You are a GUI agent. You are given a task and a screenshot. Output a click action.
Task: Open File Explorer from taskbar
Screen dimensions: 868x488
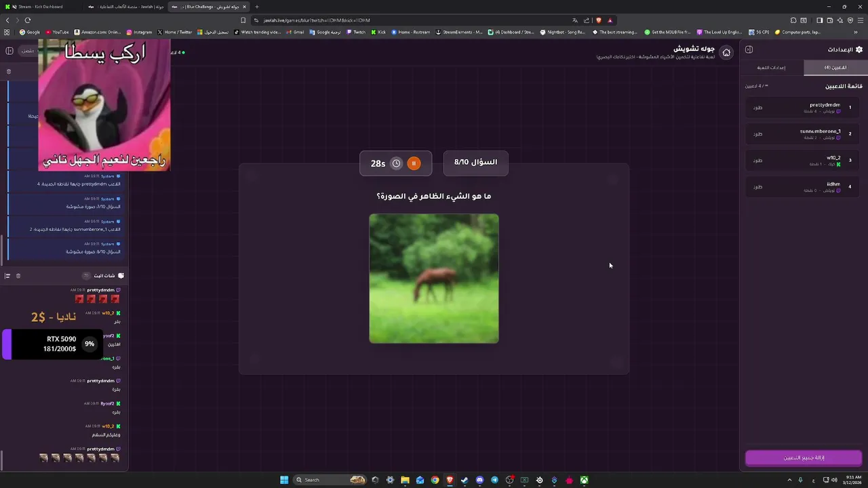click(405, 480)
